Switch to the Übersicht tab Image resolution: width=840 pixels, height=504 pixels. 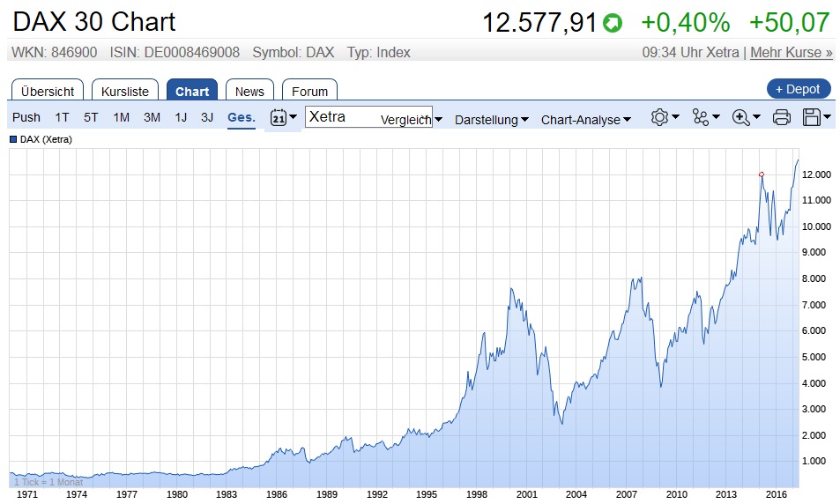[x=47, y=90]
